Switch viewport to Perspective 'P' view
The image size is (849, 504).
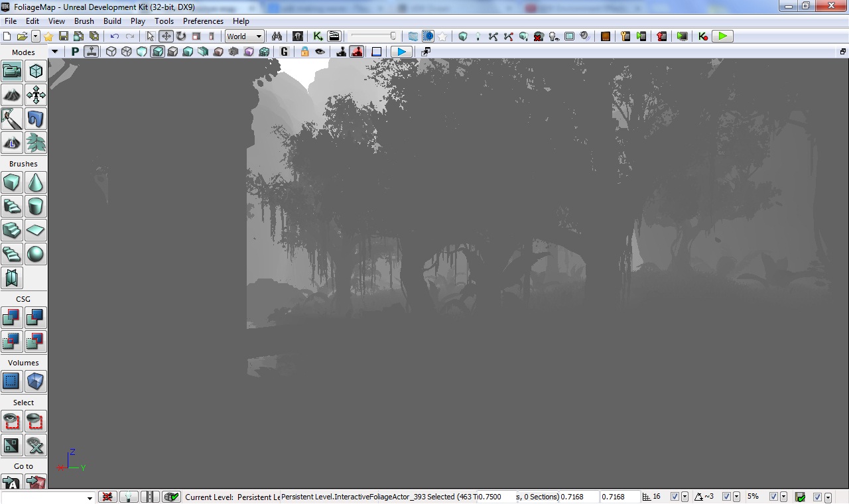point(76,52)
